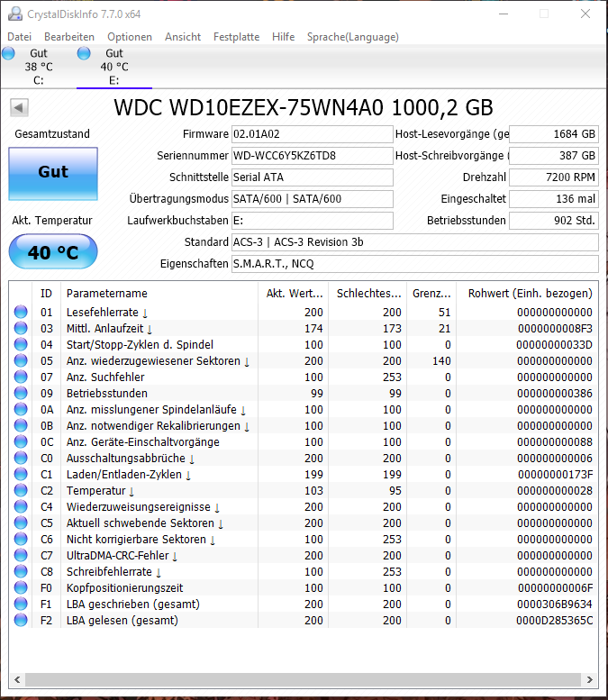Click the Gut health status button
The width and height of the screenshot is (608, 700).
click(x=53, y=173)
